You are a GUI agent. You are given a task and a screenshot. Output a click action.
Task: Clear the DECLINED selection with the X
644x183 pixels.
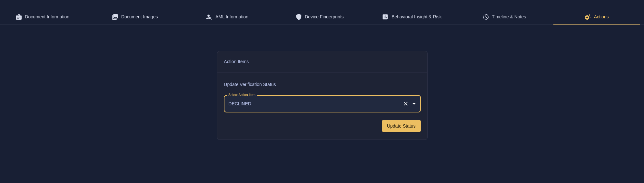pos(406,104)
